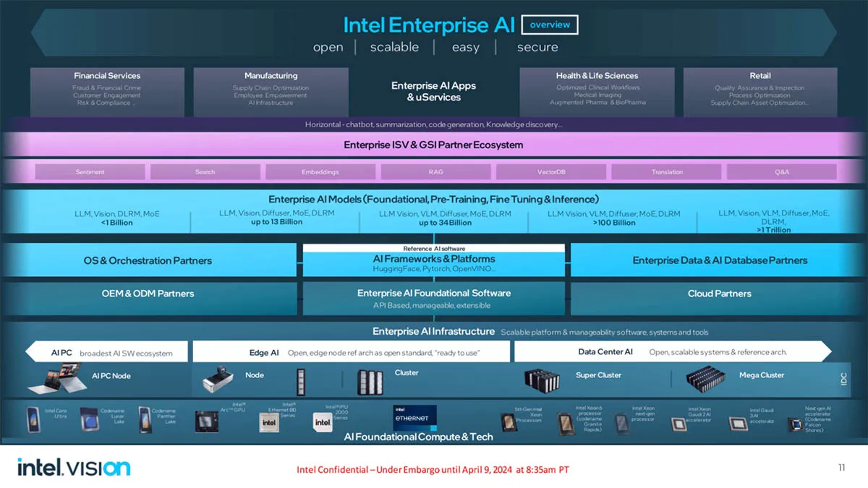Select the Translation box
Viewport: 868px width, 488px height.
pyautogui.click(x=667, y=172)
